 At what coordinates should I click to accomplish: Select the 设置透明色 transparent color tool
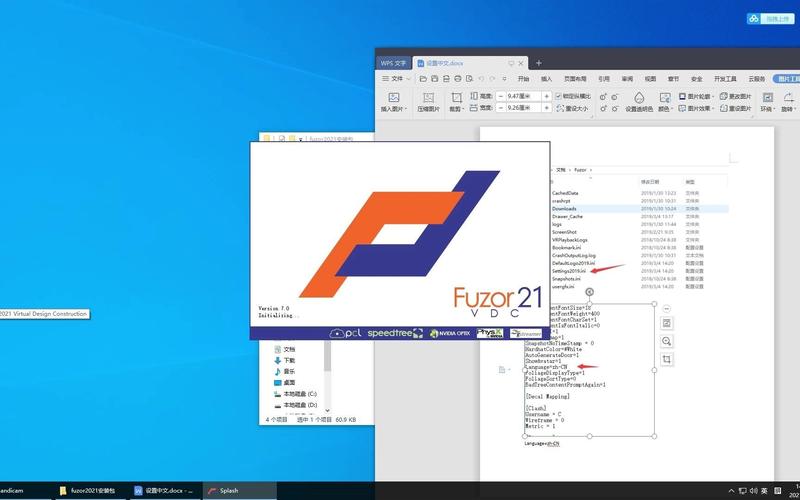pos(639,102)
